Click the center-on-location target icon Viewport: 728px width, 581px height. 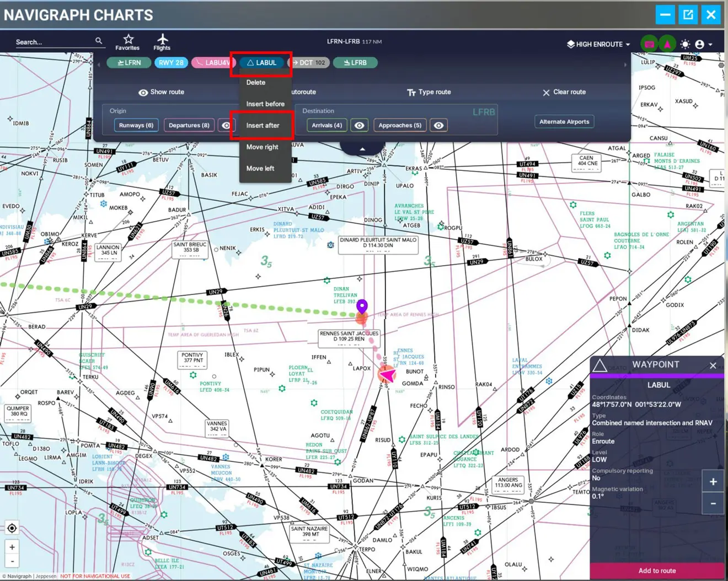coord(12,528)
